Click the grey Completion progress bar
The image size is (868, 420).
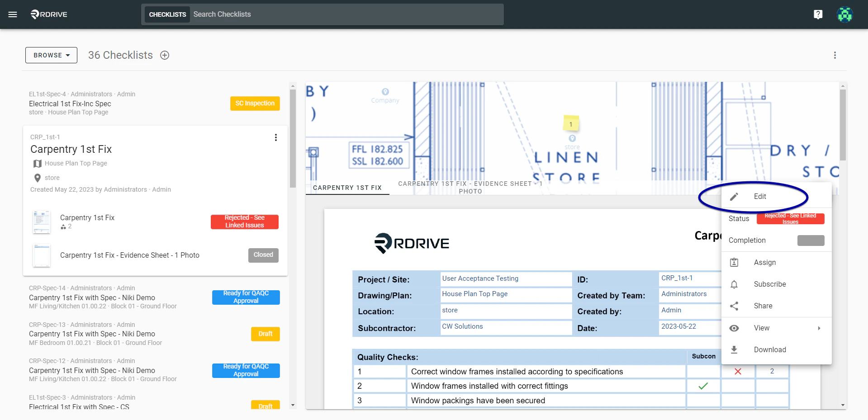pos(811,241)
